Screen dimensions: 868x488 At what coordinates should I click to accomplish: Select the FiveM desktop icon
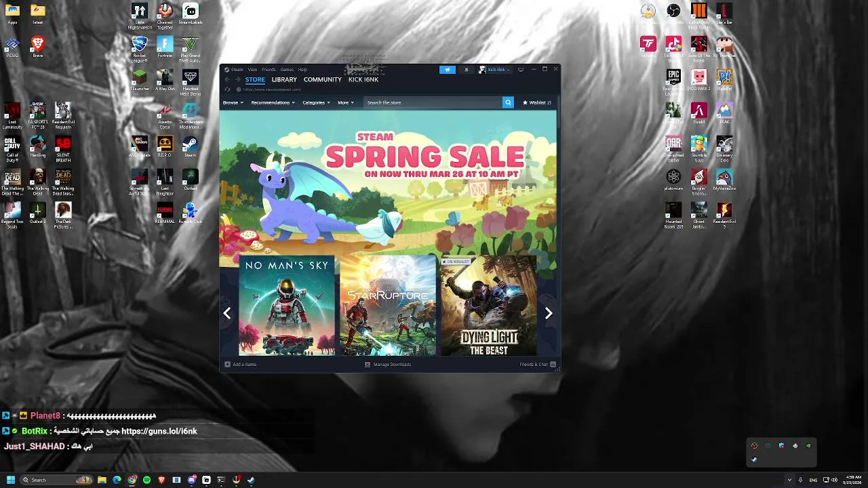(x=699, y=113)
